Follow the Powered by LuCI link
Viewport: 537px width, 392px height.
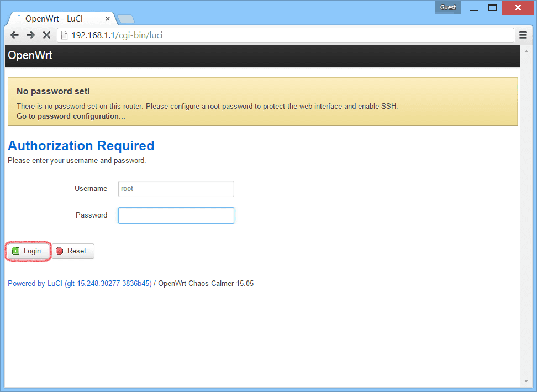pyautogui.click(x=80, y=284)
